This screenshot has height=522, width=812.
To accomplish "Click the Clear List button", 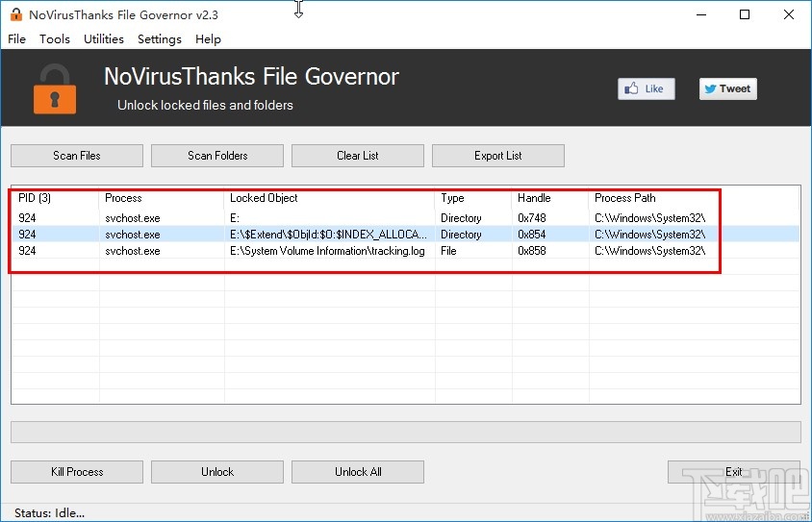I will 358,156.
